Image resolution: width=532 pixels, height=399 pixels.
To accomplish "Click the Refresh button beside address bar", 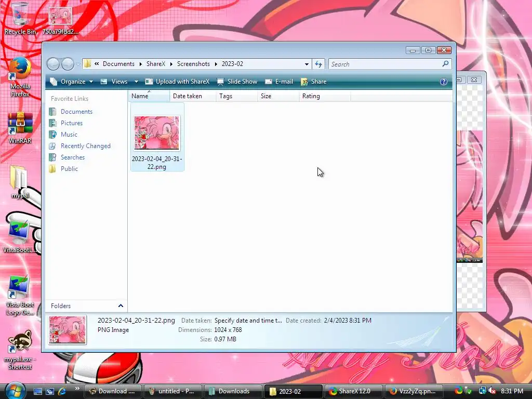I will [x=318, y=64].
